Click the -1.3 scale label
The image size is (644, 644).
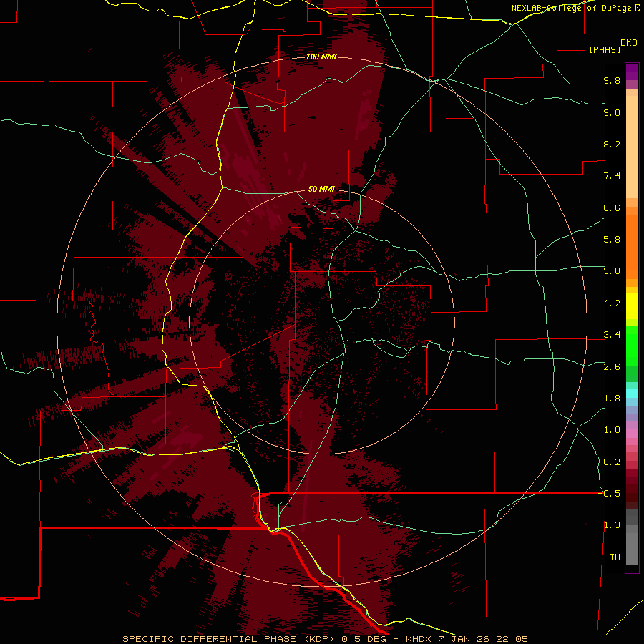[x=609, y=525]
